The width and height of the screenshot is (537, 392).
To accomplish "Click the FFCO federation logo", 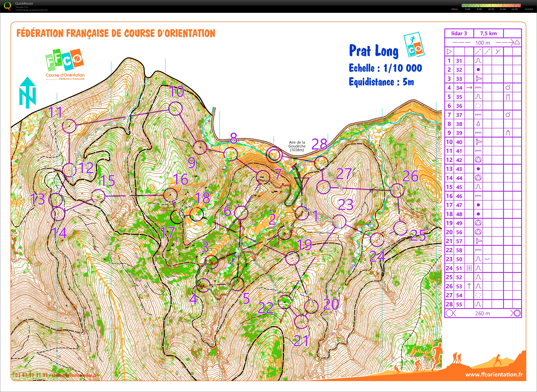I will coord(64,60).
